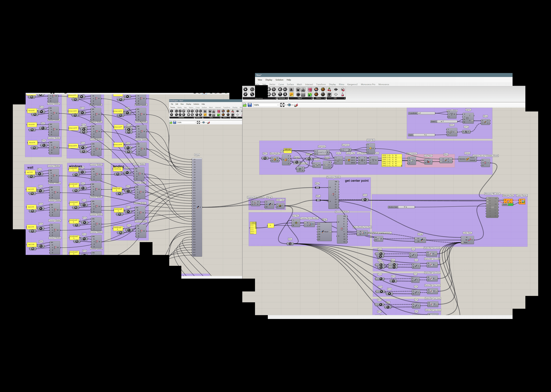The width and height of the screenshot is (551, 392).
Task: Select the Integer '7' parameter in the 150% window
Action: (x=197, y=115)
